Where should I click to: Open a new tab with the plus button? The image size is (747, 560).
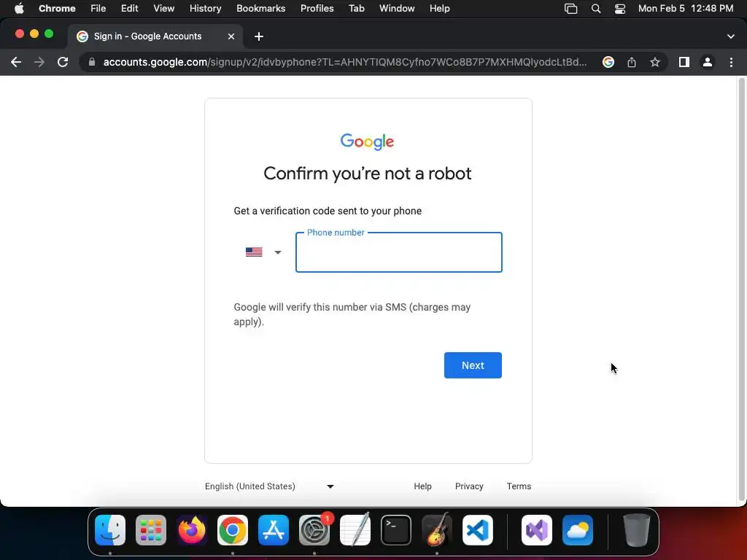click(x=259, y=36)
